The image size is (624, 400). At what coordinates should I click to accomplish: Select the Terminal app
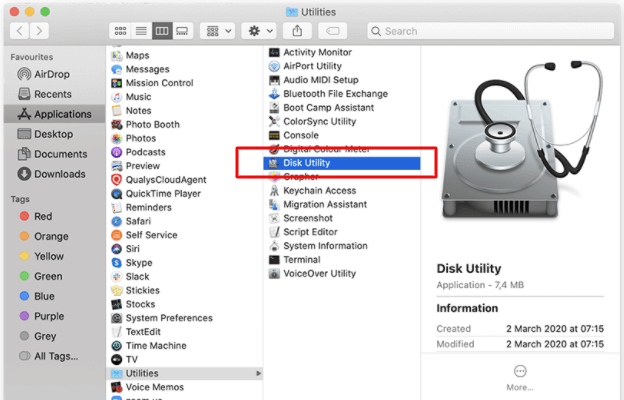(x=301, y=260)
